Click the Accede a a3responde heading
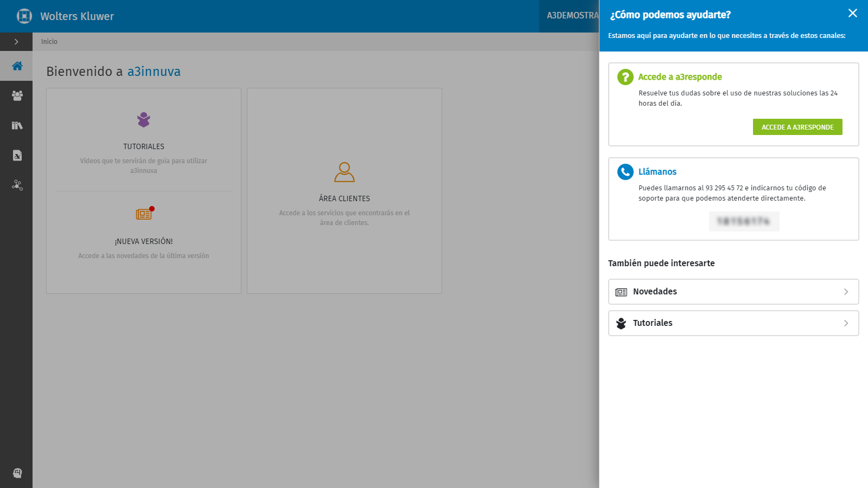Image resolution: width=868 pixels, height=488 pixels. pos(680,77)
